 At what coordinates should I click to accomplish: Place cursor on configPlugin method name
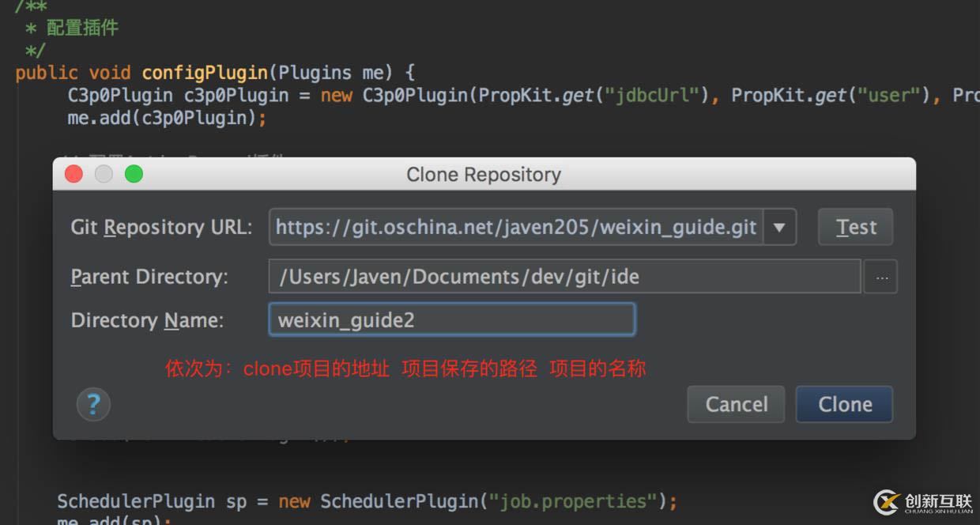(x=205, y=73)
